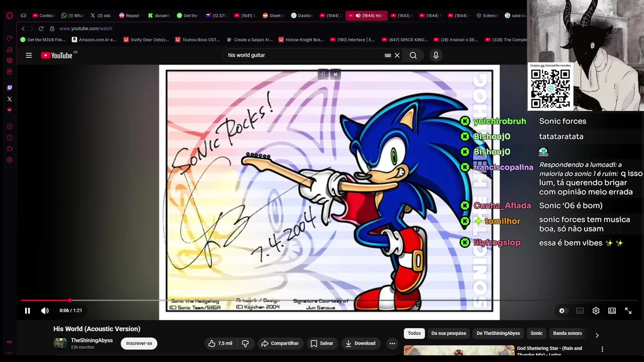Open the Amazon.com.br bookmark
Viewport: 644px width, 362px height.
[94, 40]
